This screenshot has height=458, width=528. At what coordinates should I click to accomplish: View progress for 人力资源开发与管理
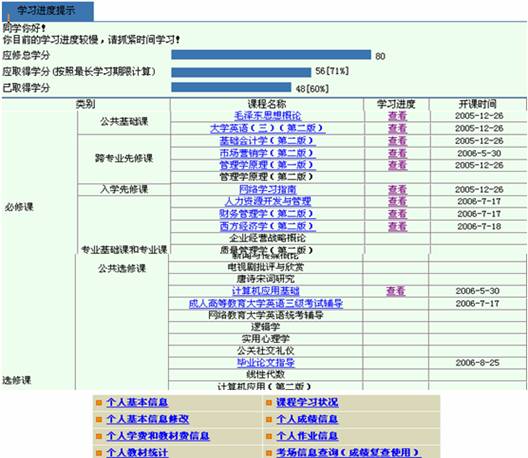click(x=397, y=201)
